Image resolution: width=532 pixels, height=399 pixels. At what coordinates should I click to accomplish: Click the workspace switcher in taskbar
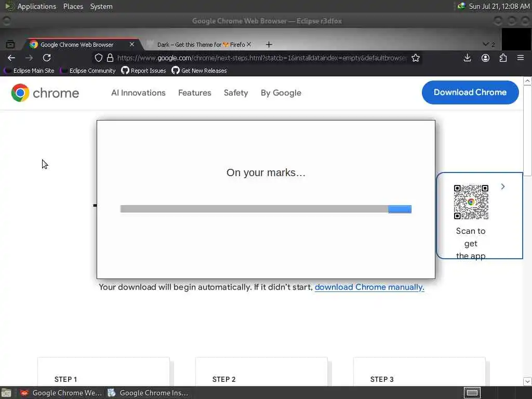pyautogui.click(x=472, y=393)
